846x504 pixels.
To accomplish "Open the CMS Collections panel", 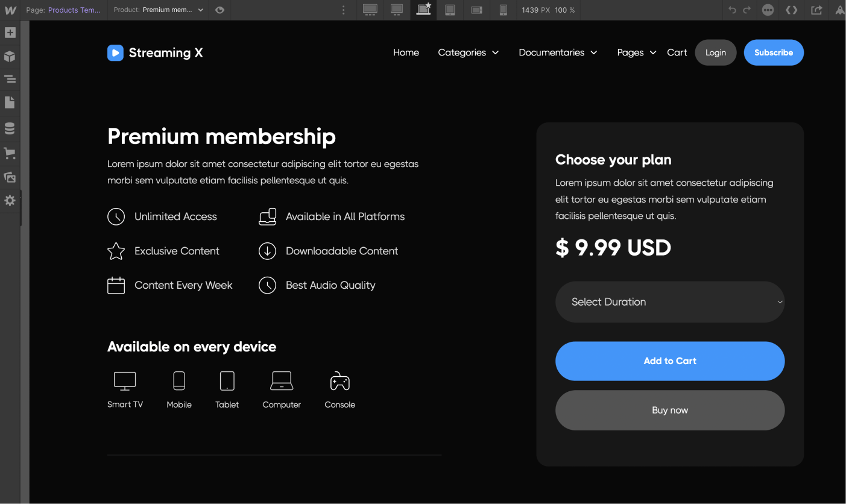I will (10, 128).
